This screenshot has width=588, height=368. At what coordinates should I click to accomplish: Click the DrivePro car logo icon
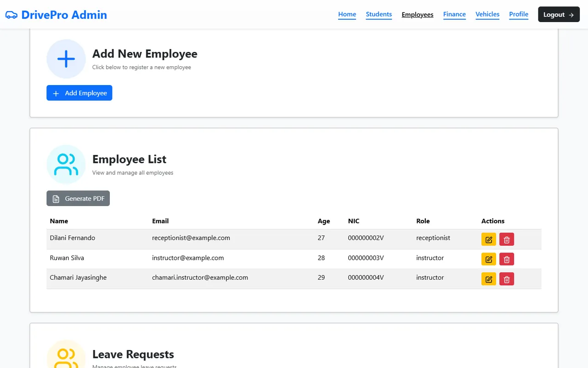[11, 15]
